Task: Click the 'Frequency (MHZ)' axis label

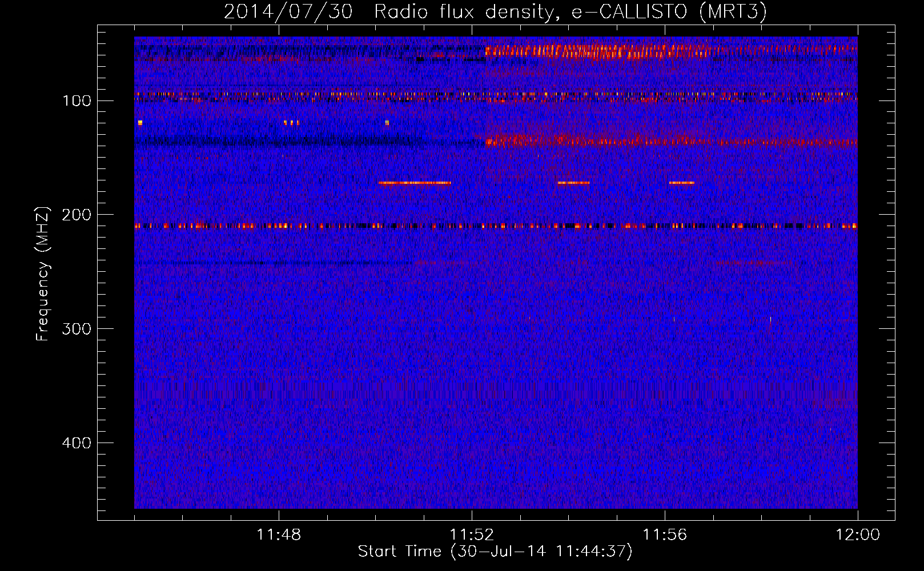Action: coord(43,274)
